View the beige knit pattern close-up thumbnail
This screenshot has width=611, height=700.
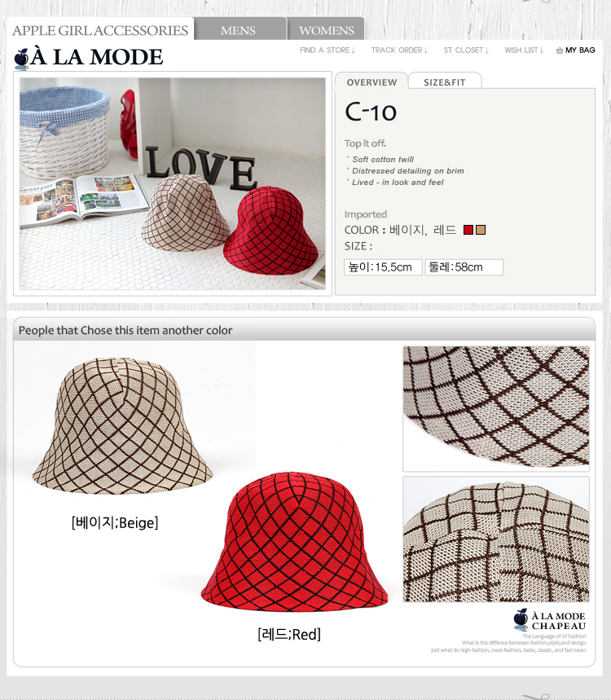(x=496, y=408)
